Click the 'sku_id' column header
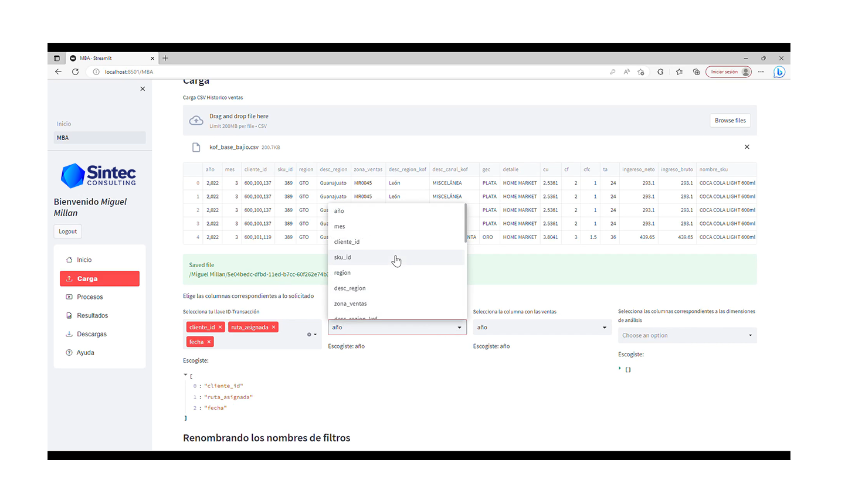 [x=285, y=169]
